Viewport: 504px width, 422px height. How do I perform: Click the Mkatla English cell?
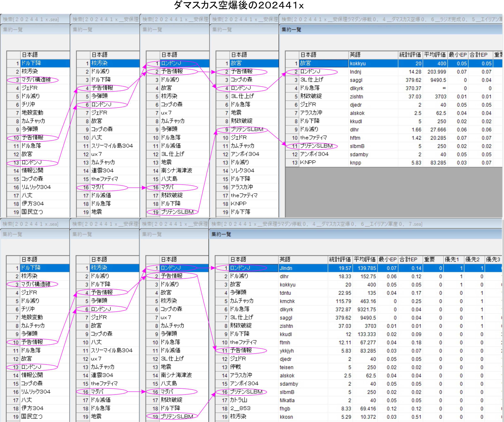pyautogui.click(x=303, y=400)
